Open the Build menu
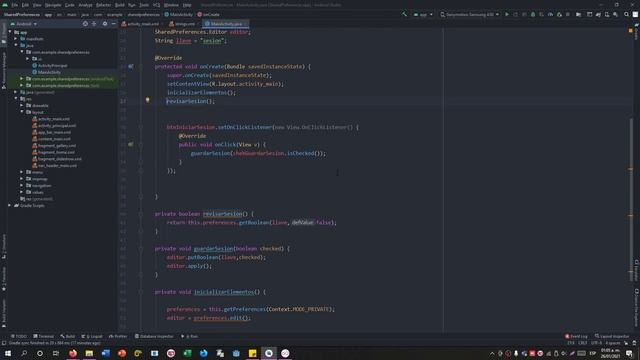The height and width of the screenshot is (360, 640). tap(120, 5)
